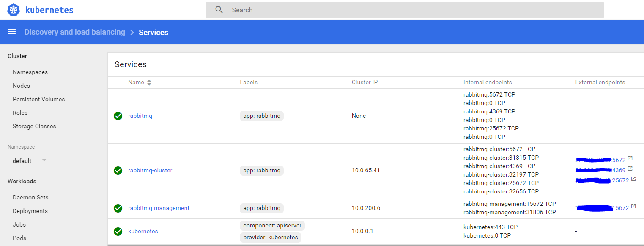Image resolution: width=644 pixels, height=246 pixels.
Task: Click internal endpoint rabbitmq:5672 TCP
Action: tap(489, 95)
